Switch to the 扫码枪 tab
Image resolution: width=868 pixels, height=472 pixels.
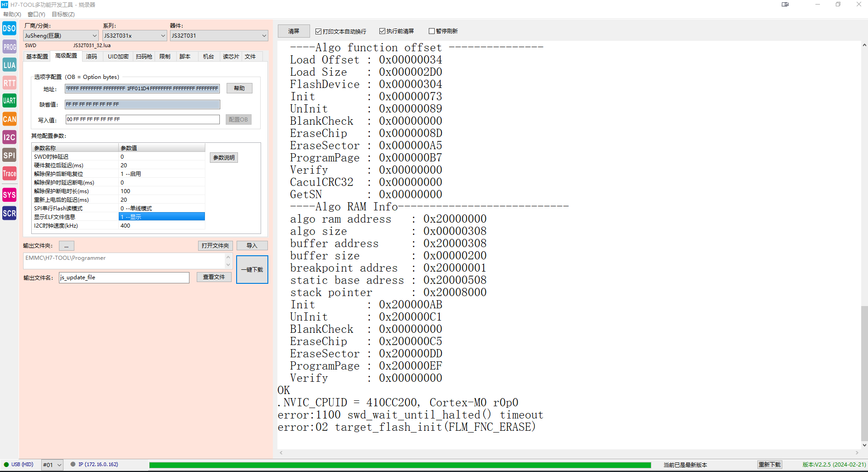[x=144, y=57]
